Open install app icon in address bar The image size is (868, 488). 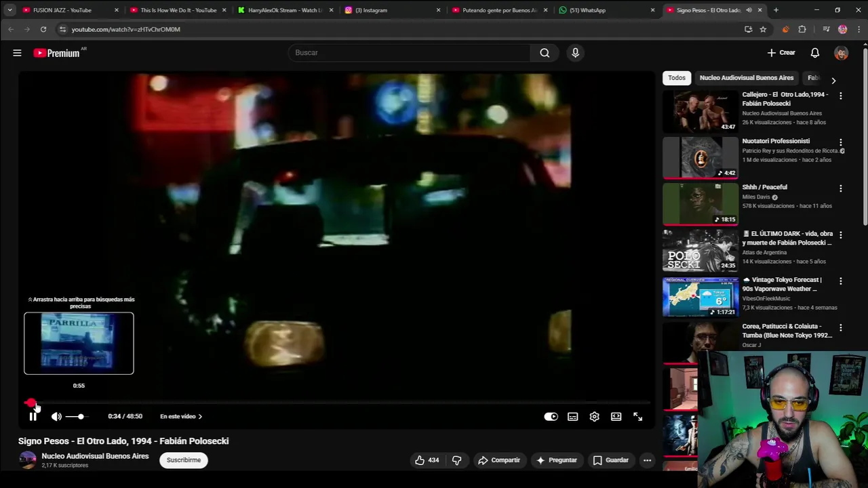click(x=748, y=29)
